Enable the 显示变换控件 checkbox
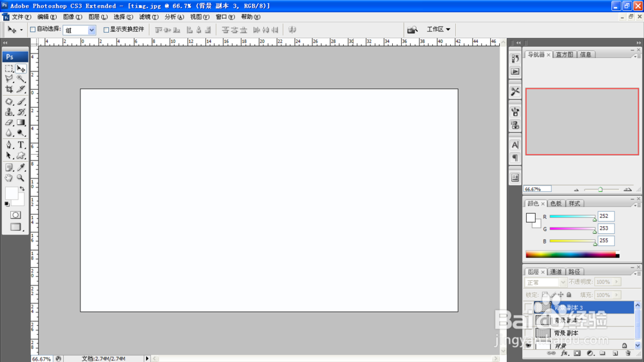644x362 pixels. (106, 30)
